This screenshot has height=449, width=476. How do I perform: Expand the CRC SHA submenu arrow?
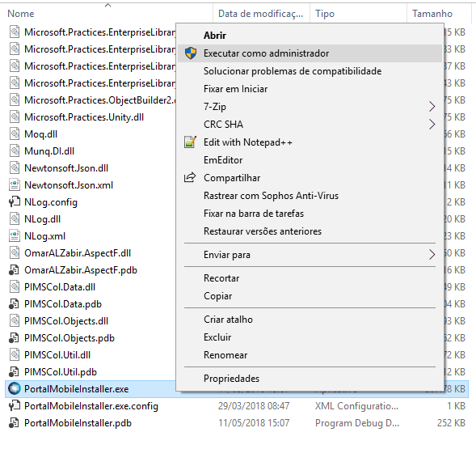point(432,125)
